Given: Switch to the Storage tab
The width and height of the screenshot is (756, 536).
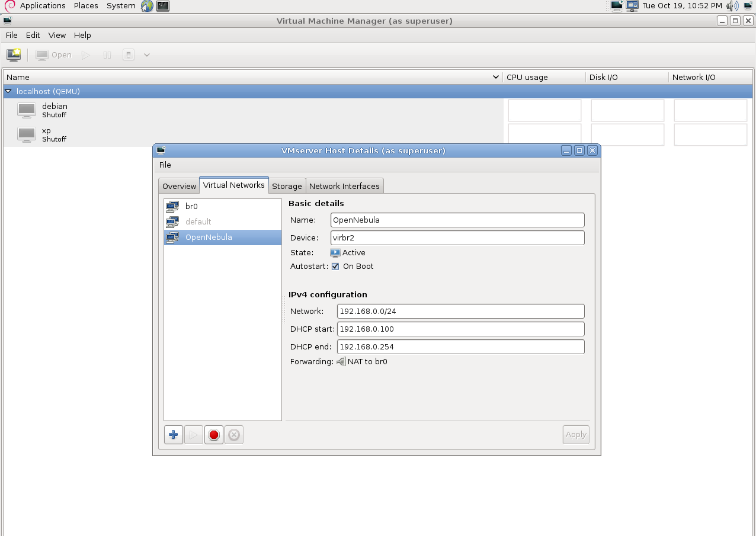Looking at the screenshot, I should pyautogui.click(x=287, y=186).
